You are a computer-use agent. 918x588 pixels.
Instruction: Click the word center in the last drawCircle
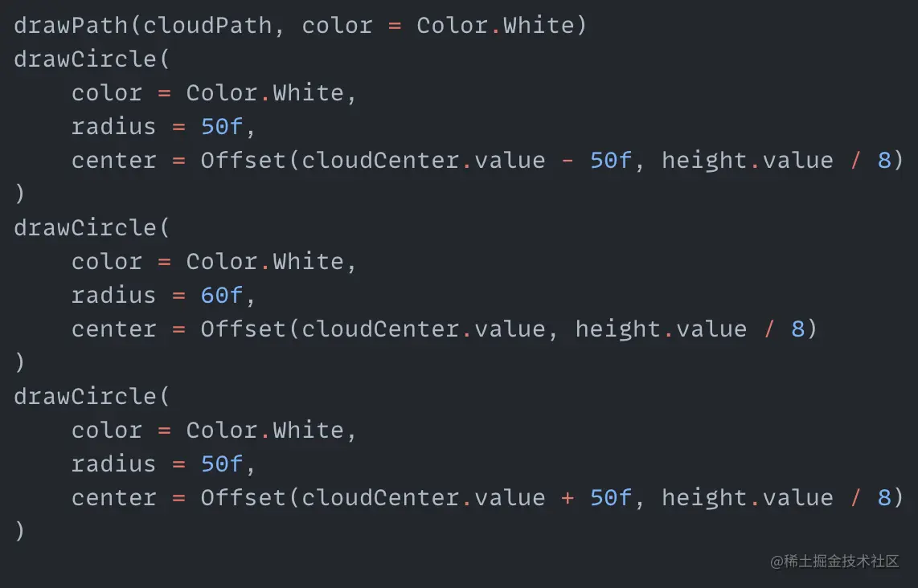[x=113, y=498]
